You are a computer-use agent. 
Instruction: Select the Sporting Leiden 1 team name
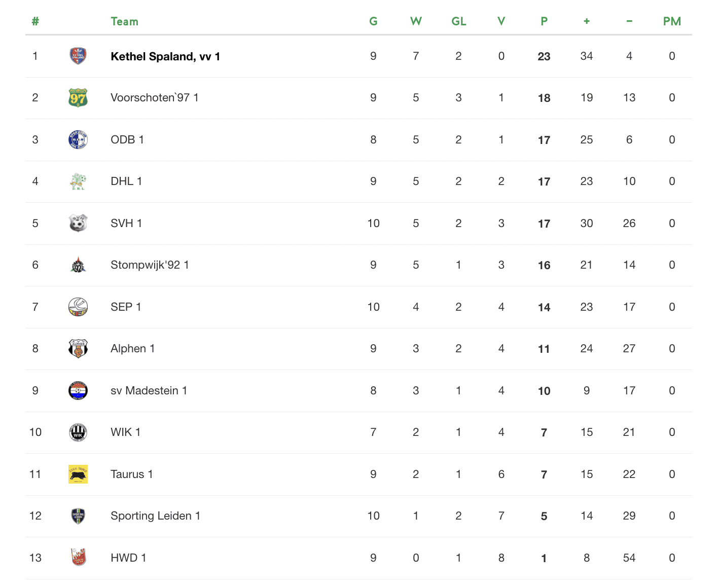click(156, 516)
